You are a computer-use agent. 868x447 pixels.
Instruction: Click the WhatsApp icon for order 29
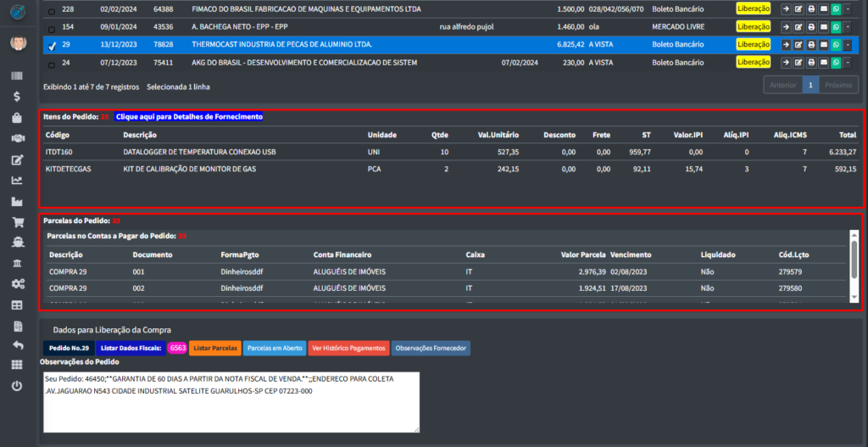[x=836, y=44]
